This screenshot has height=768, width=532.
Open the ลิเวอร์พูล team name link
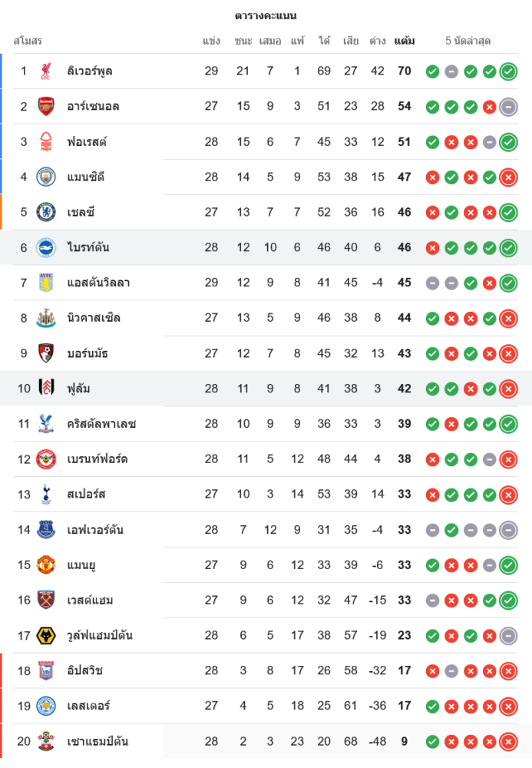click(x=90, y=71)
